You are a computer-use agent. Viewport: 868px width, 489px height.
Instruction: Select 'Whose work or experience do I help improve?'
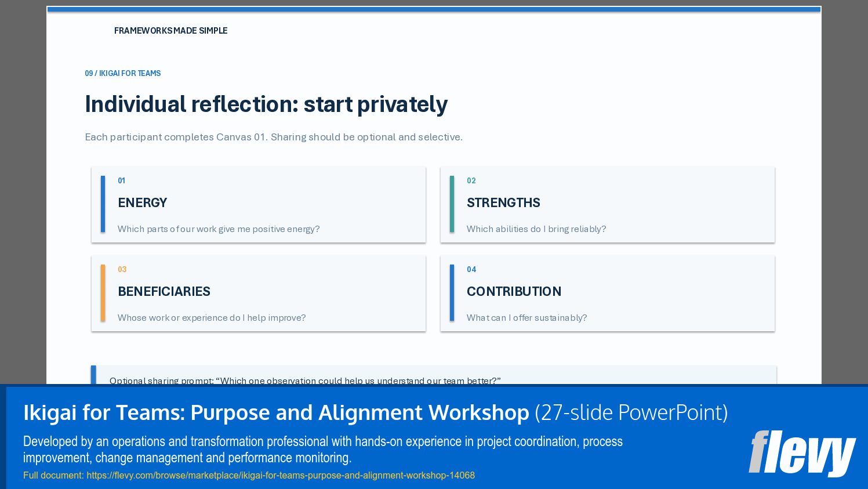point(212,318)
